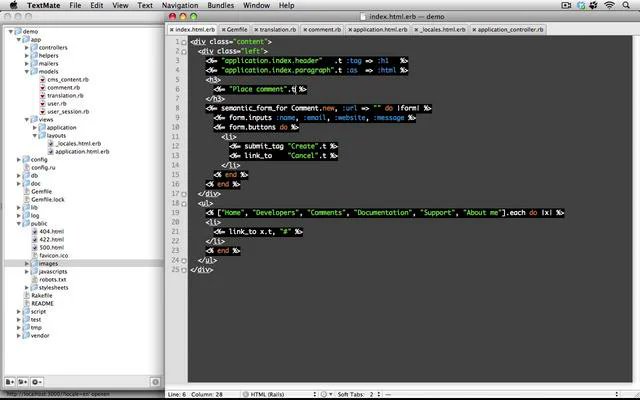Select Rakefile in the project tree
640x400 pixels.
[42, 296]
